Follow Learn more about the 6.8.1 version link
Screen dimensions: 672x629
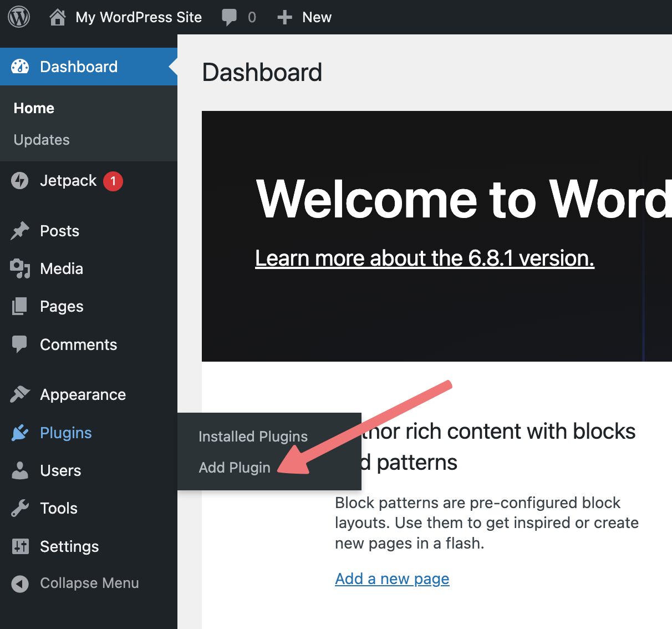(425, 258)
